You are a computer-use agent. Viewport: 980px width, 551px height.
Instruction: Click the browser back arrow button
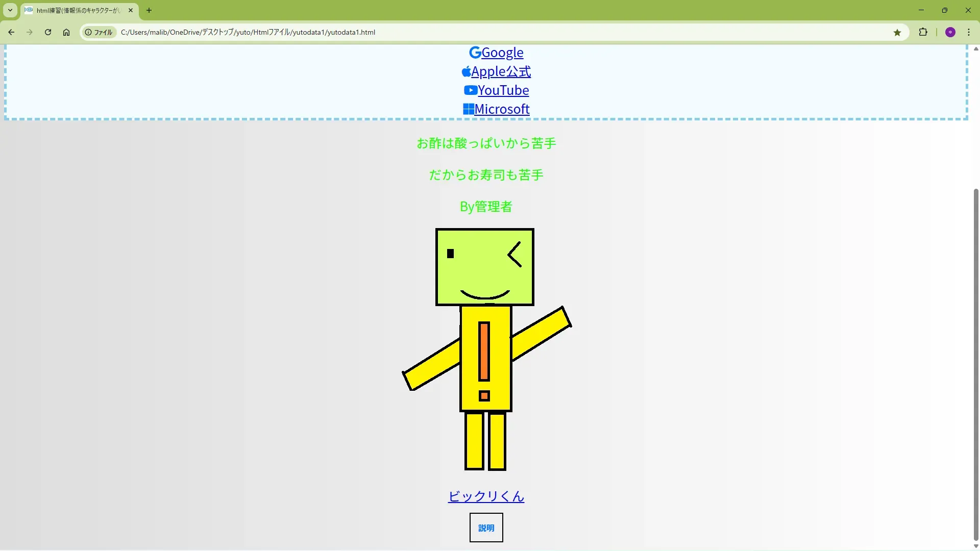point(11,32)
